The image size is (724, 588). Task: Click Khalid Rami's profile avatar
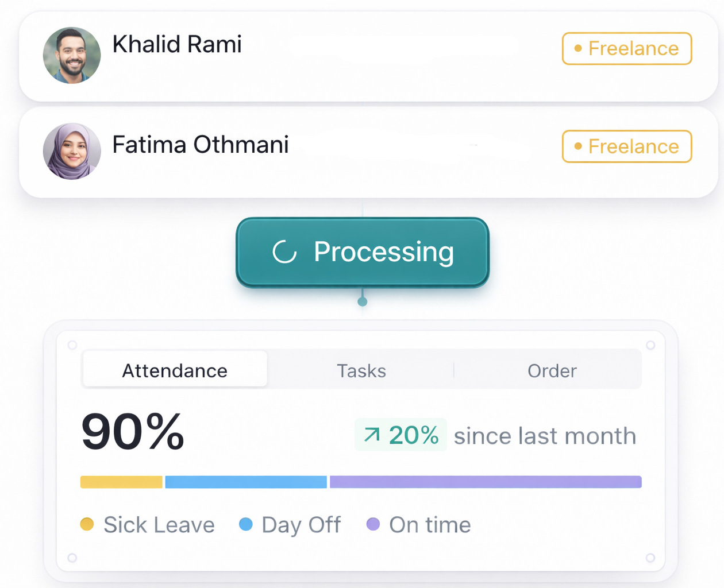pyautogui.click(x=72, y=56)
